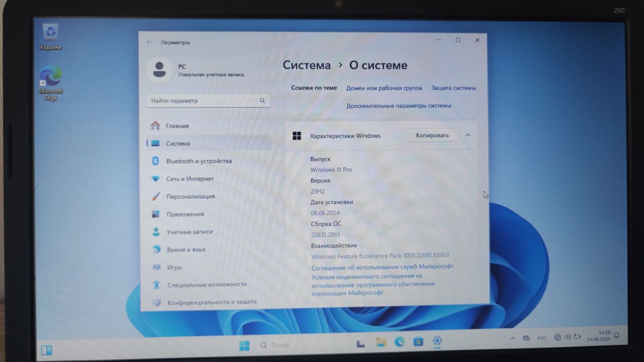Open Соглашение об использовании служб Майкрософт
644x362 pixels.
pos(382,267)
